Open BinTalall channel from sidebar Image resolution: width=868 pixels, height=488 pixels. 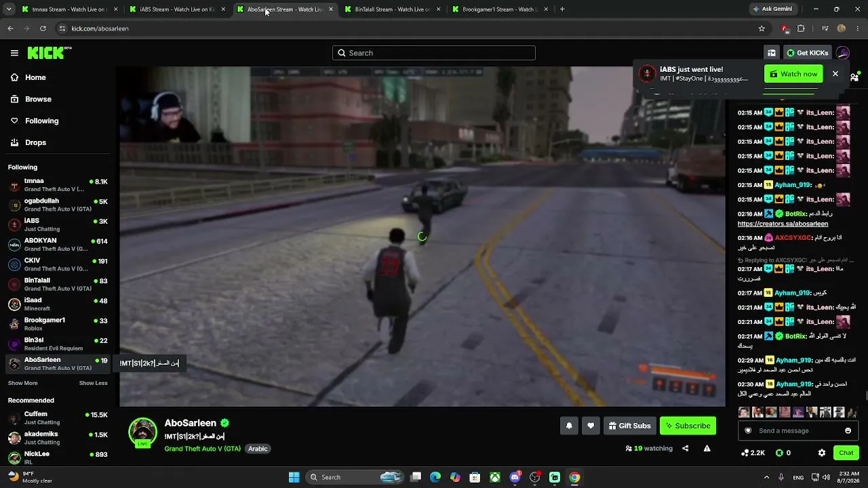58,285
